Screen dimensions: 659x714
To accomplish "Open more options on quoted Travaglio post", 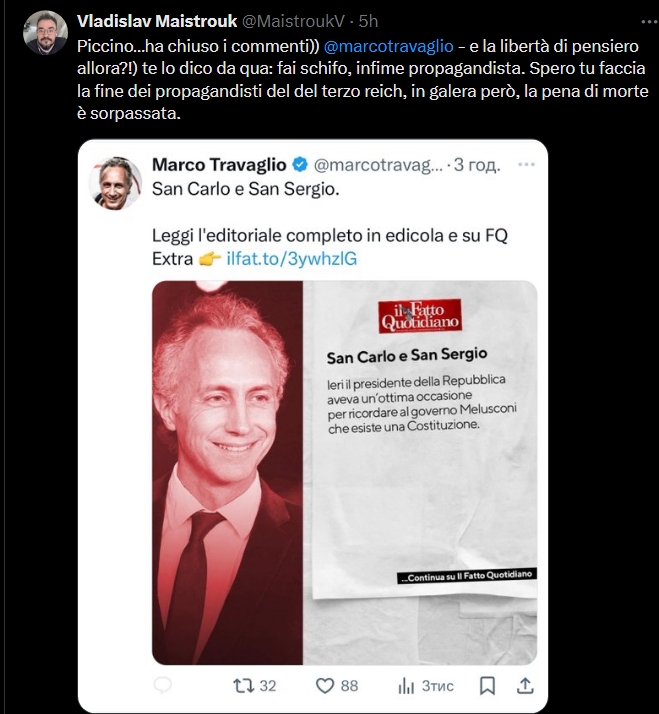I will (526, 164).
